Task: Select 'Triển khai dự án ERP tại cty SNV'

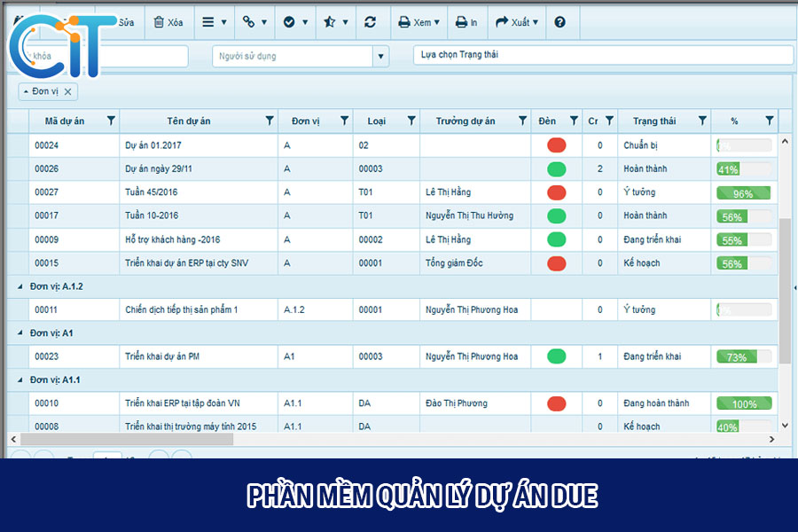Action: pyautogui.click(x=187, y=263)
